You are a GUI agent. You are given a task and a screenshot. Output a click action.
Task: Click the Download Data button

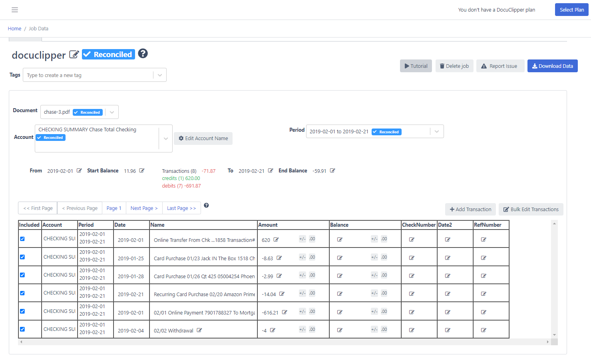(x=553, y=66)
